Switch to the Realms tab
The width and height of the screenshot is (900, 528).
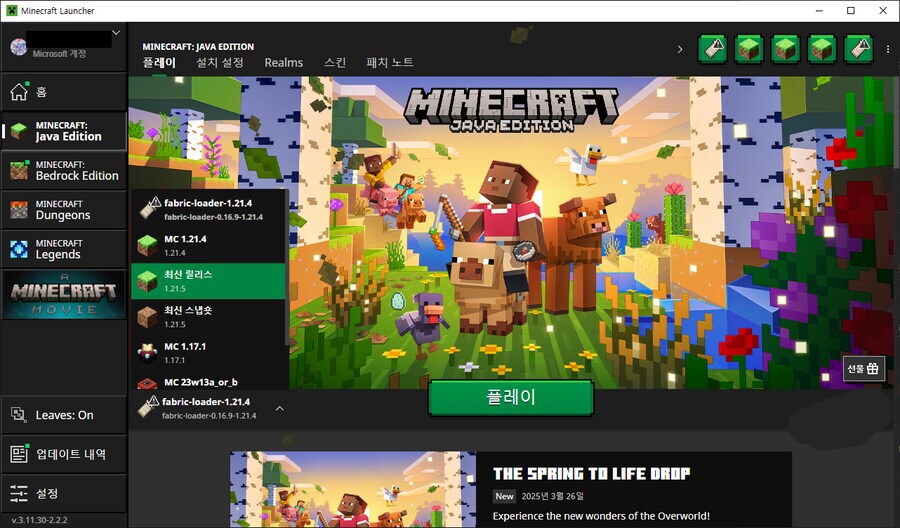tap(283, 63)
